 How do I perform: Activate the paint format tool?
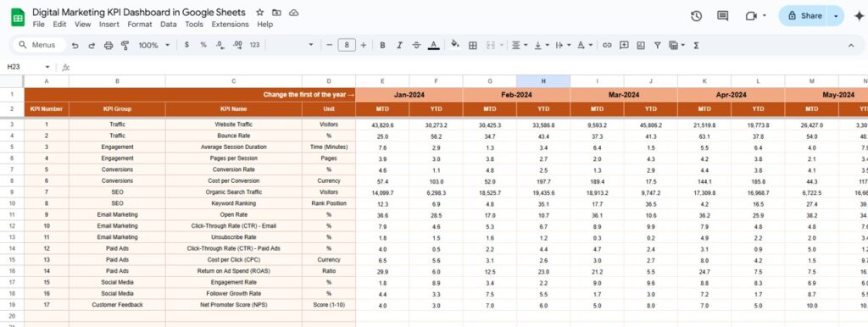[125, 46]
